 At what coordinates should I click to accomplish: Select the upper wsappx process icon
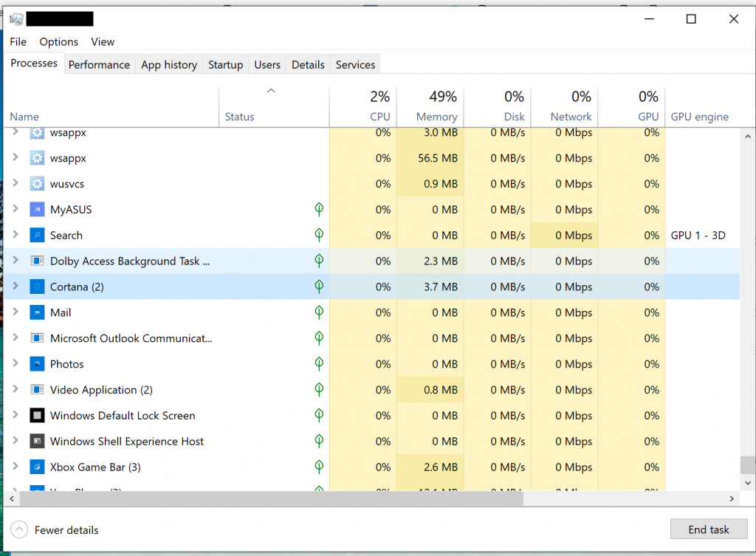click(37, 132)
